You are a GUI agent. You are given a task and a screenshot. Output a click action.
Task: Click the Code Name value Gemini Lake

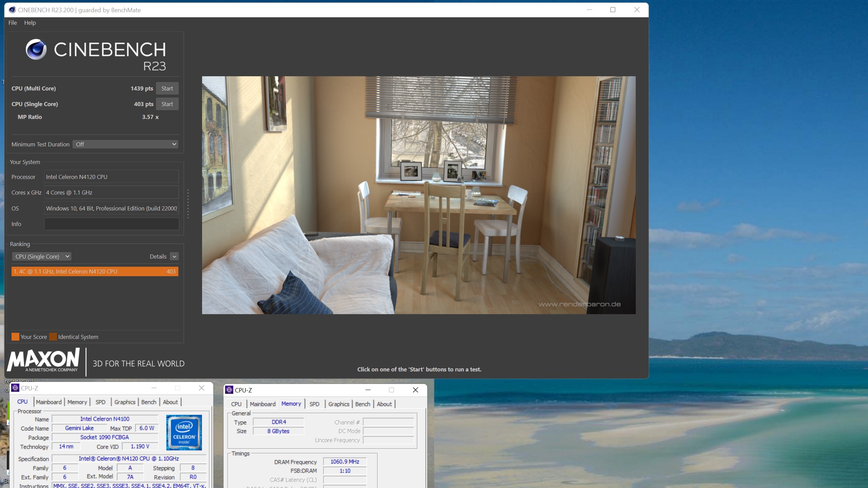pyautogui.click(x=79, y=428)
